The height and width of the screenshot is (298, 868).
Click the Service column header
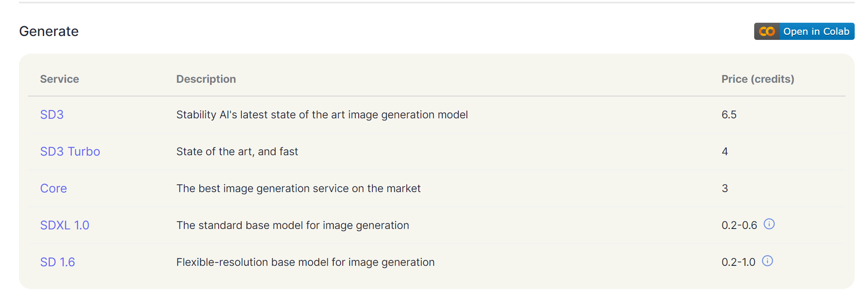[59, 79]
